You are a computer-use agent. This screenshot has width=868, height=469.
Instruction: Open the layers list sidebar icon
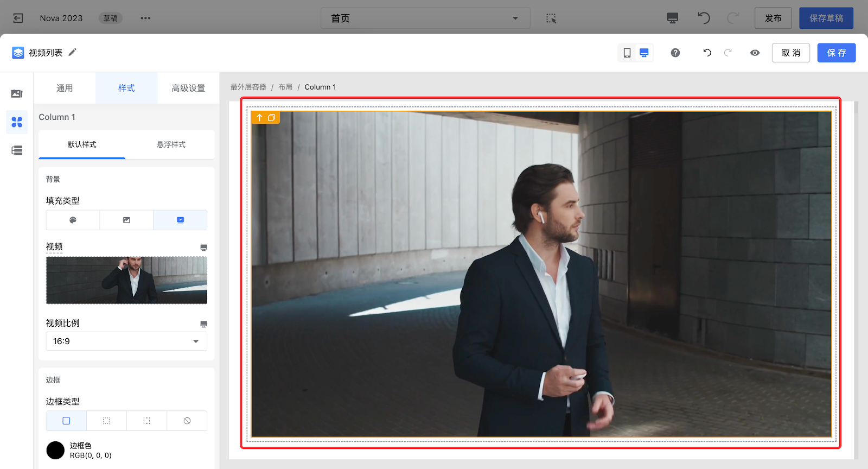pos(17,150)
